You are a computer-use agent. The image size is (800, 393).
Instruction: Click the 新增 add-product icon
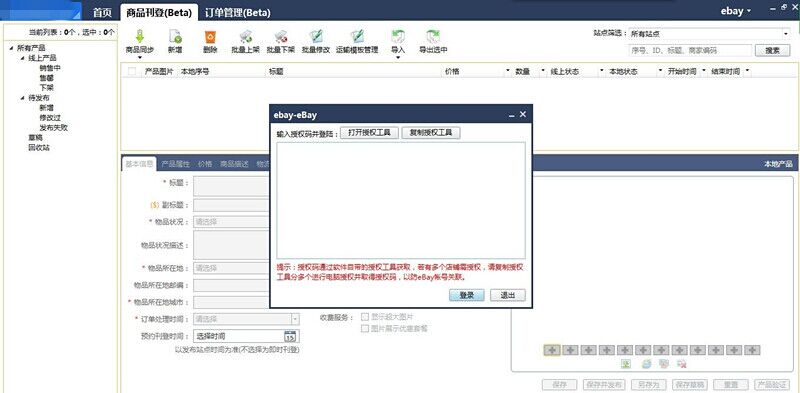click(x=175, y=36)
